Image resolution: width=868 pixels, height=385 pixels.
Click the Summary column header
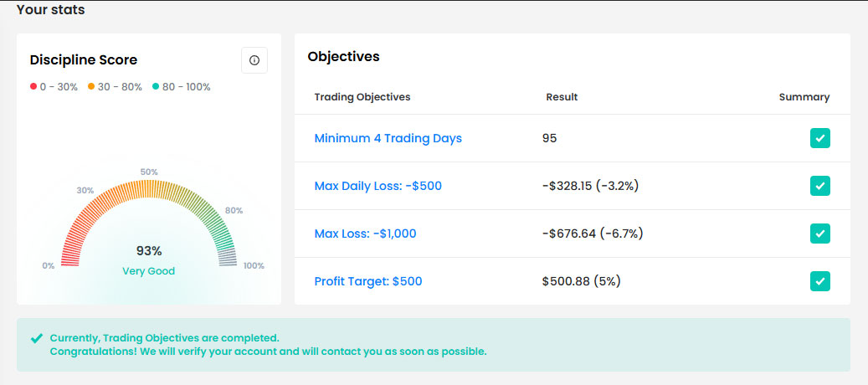click(804, 97)
